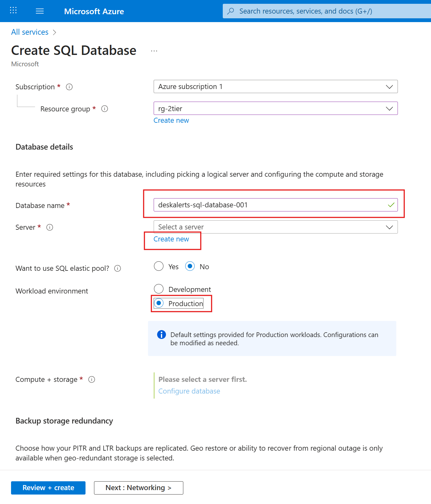Click the 'Please select a server first.' text
This screenshot has width=431, height=504.
tap(203, 379)
